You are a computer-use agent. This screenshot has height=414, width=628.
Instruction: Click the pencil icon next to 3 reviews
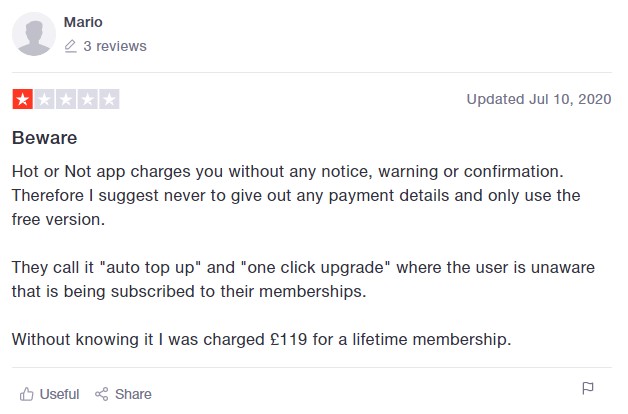pyautogui.click(x=70, y=46)
